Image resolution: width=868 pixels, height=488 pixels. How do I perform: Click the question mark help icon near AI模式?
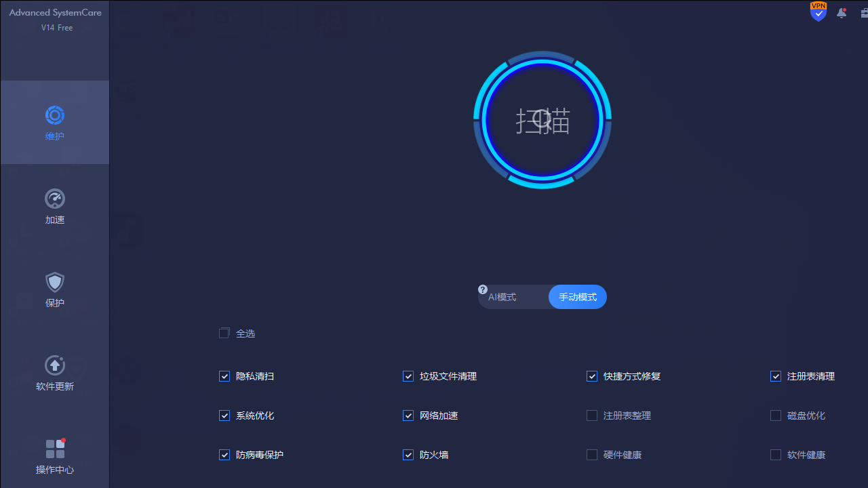click(x=482, y=289)
